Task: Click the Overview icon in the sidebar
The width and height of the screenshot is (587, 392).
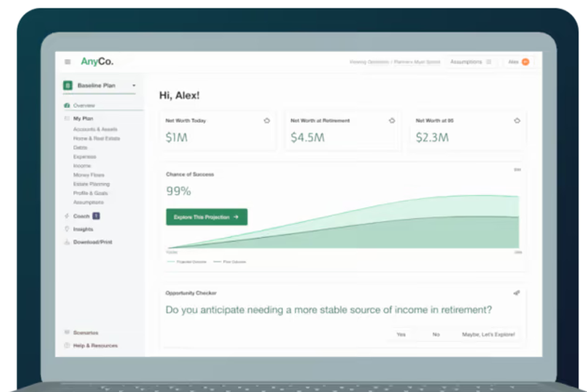Action: (x=67, y=106)
